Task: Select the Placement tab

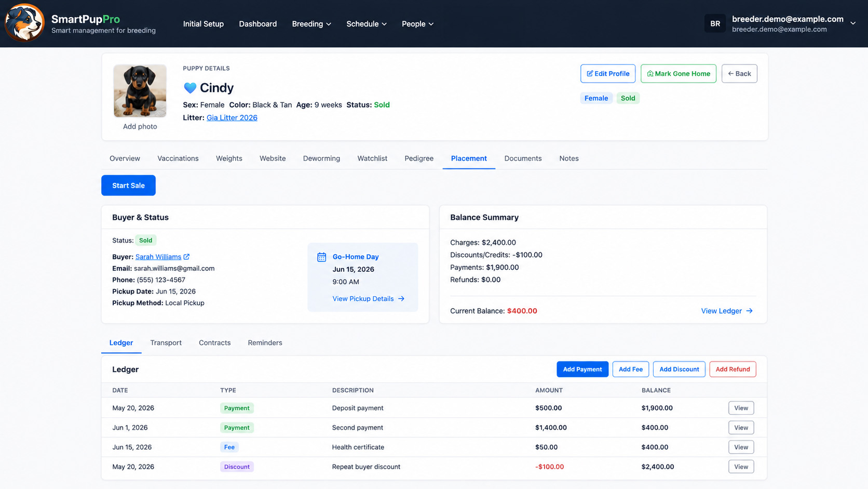Action: click(469, 158)
